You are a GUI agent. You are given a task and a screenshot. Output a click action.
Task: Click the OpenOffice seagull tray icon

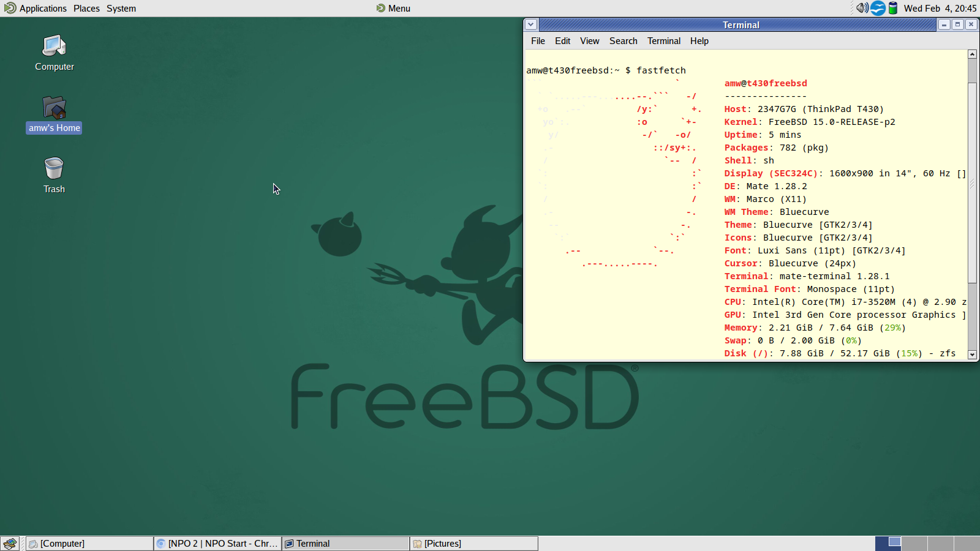[x=878, y=8]
